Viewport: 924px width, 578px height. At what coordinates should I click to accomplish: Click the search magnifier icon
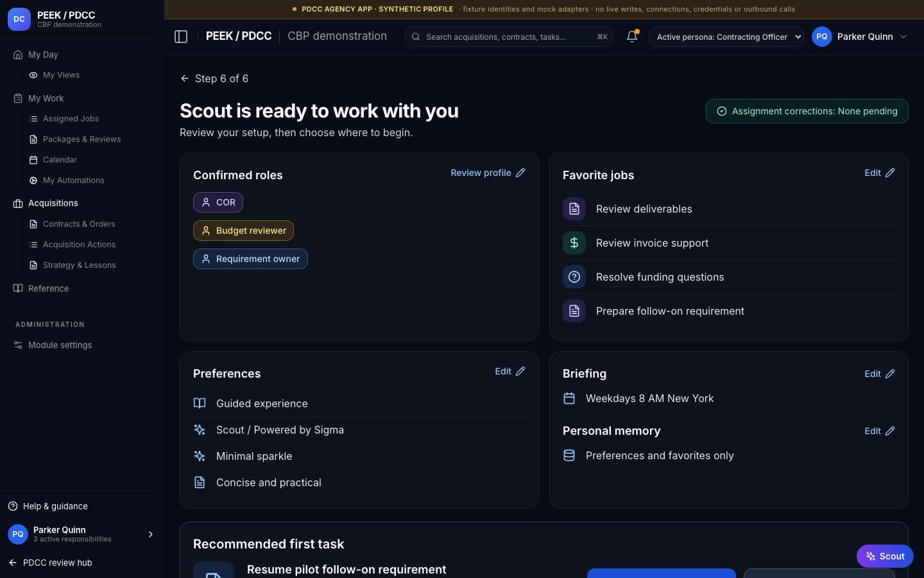(416, 37)
